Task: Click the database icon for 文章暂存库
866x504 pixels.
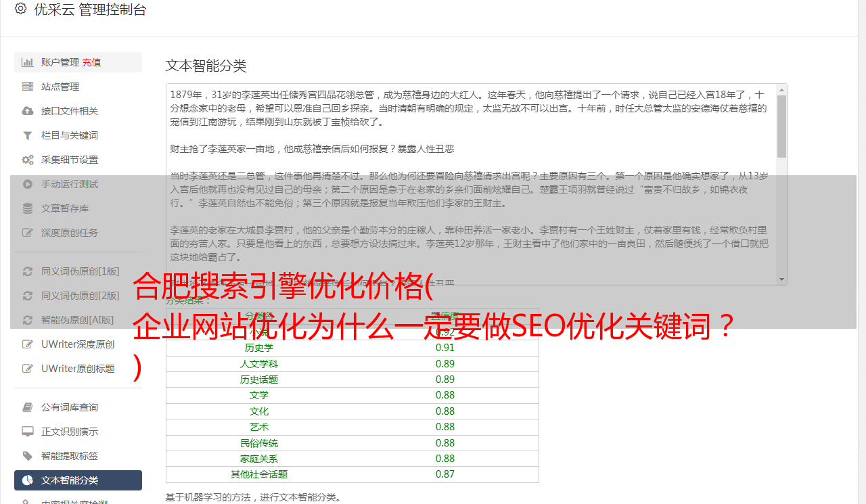Action: [28, 208]
